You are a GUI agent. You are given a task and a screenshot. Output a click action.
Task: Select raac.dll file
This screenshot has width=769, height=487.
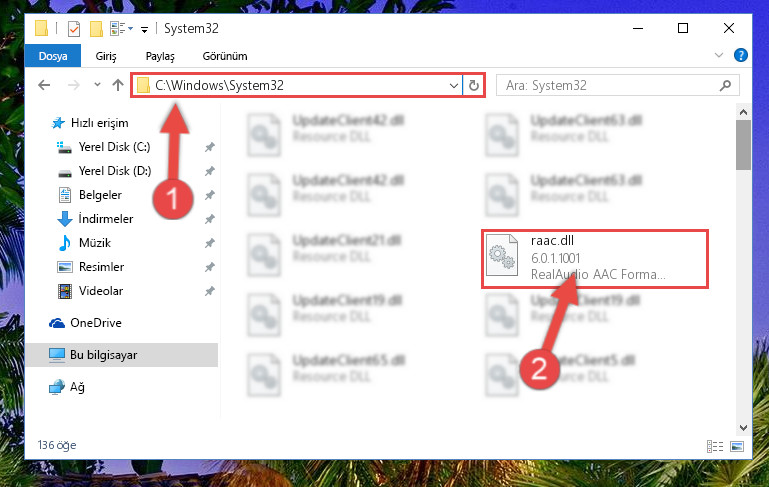click(594, 258)
